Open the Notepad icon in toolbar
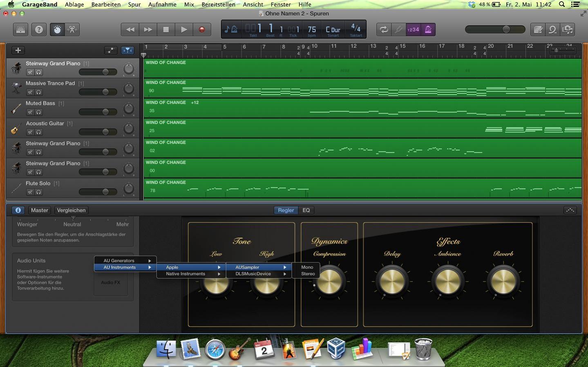Screen dimensions: 588x367 tap(538, 30)
